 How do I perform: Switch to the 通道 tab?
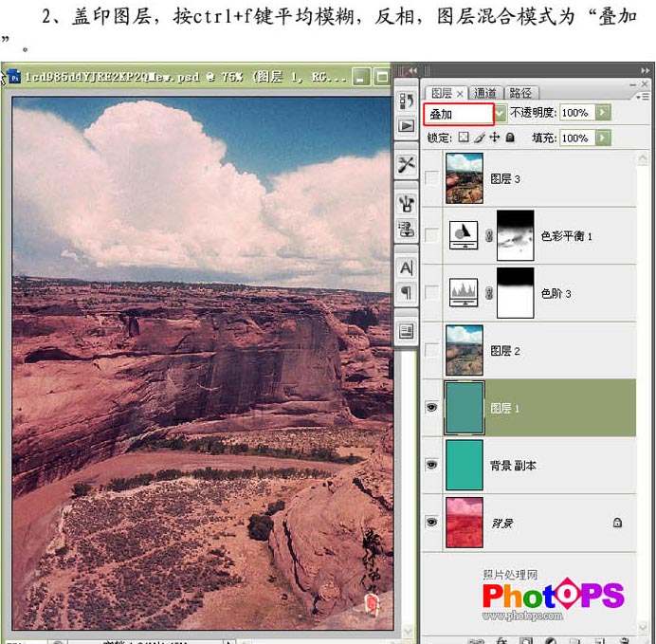click(x=485, y=93)
